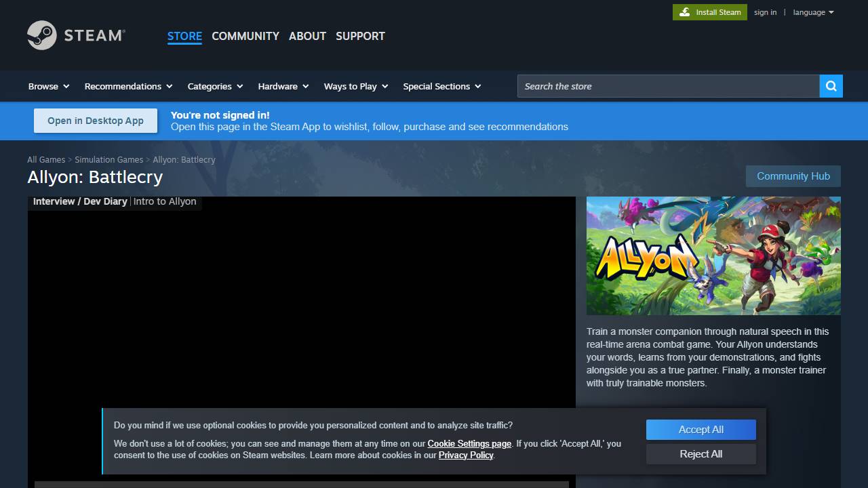Viewport: 868px width, 488px height.
Task: Open the Cookie Settings page link
Action: (469, 444)
